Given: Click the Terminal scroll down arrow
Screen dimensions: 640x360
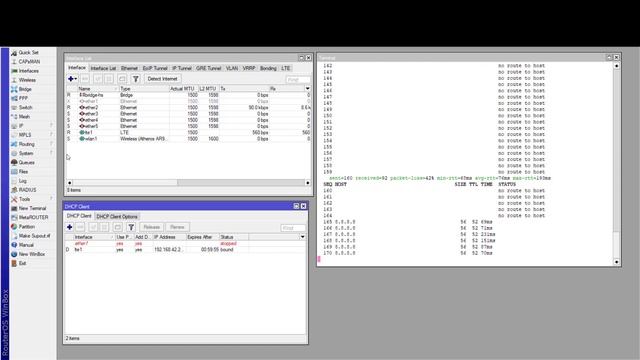Looking at the screenshot, I should 616,262.
